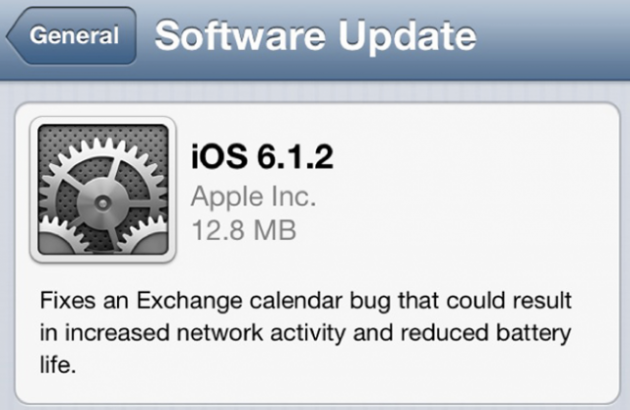Screen dimensions: 630x410
Task: Tap the Apple Inc. developer label
Action: pos(254,197)
